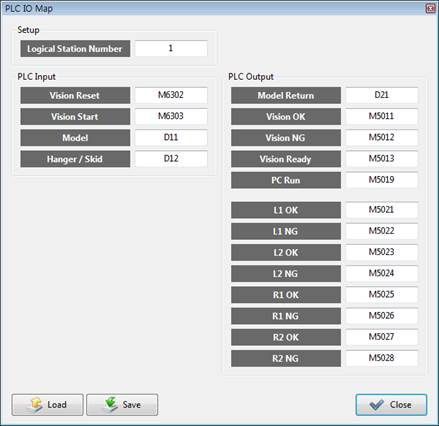
Task: Click the Model input field showing D11
Action: tap(171, 138)
